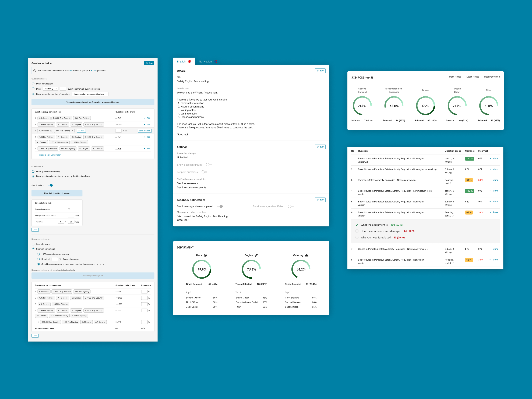
Task: Turn off the Use time limit slider switch
Action: [x=50, y=185]
